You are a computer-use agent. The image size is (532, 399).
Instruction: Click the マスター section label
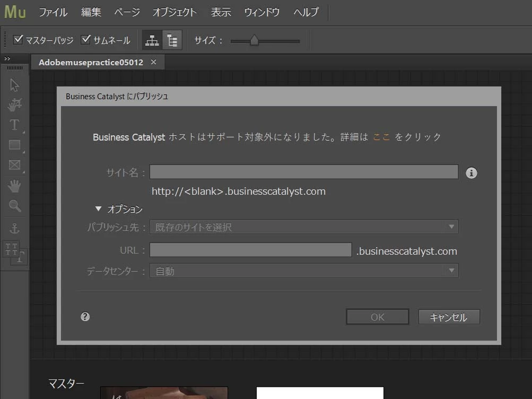click(x=66, y=384)
